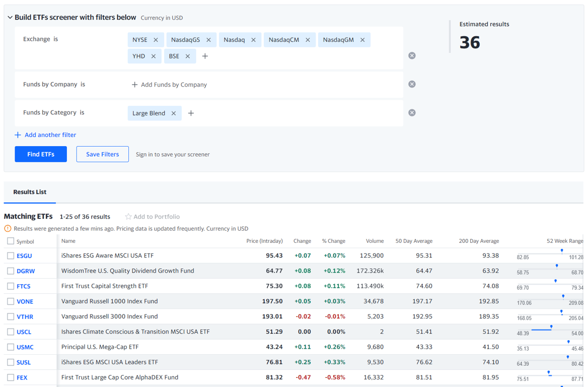This screenshot has height=387, width=588.
Task: Click the Add to Portfolio star icon
Action: point(128,216)
